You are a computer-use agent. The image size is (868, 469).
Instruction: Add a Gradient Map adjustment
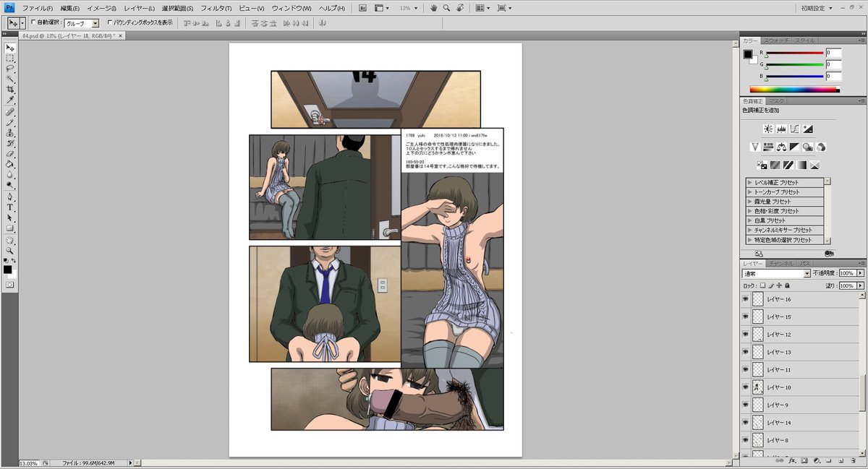click(x=801, y=165)
